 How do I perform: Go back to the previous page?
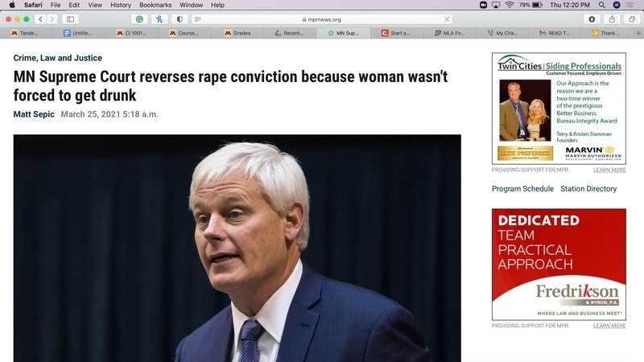click(x=40, y=19)
